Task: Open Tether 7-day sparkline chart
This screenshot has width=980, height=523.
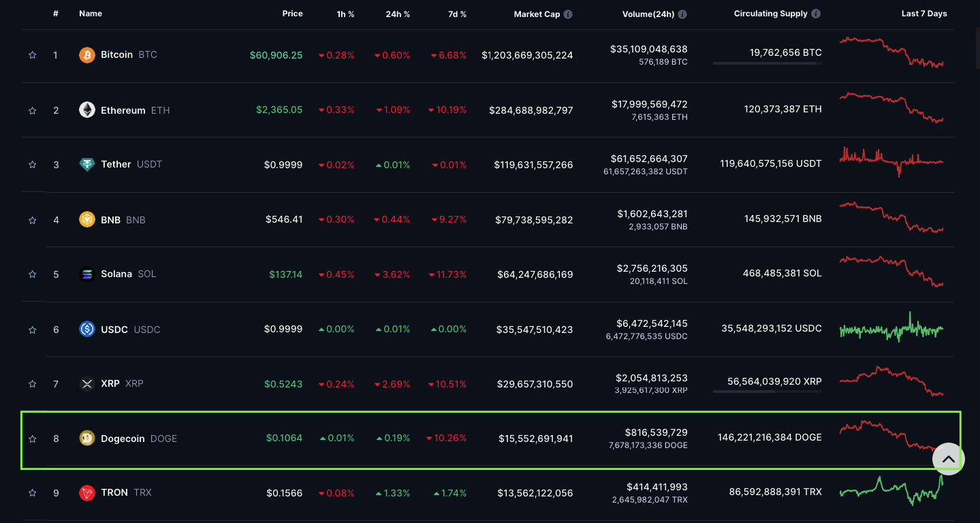Action: tap(891, 161)
